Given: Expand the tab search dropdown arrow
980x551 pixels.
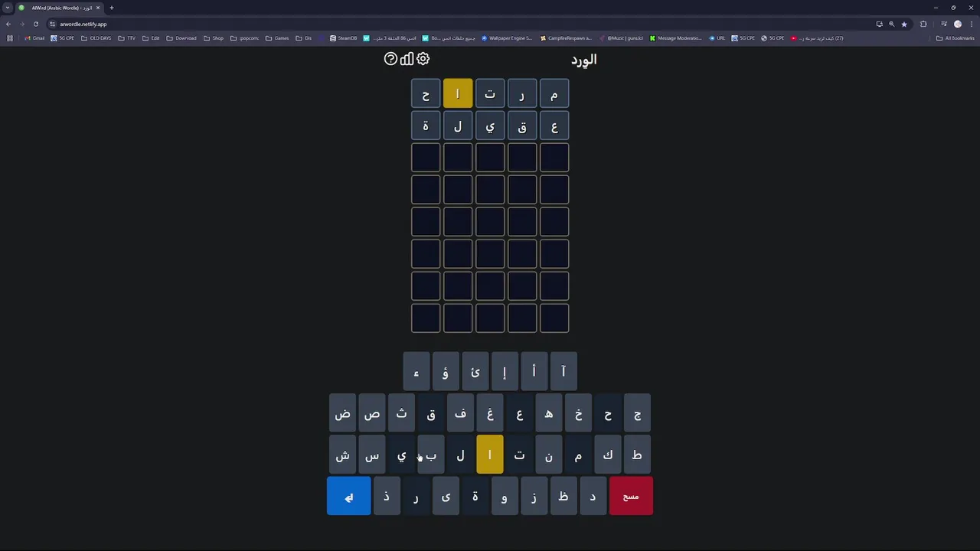Looking at the screenshot, I should pyautogui.click(x=8, y=8).
